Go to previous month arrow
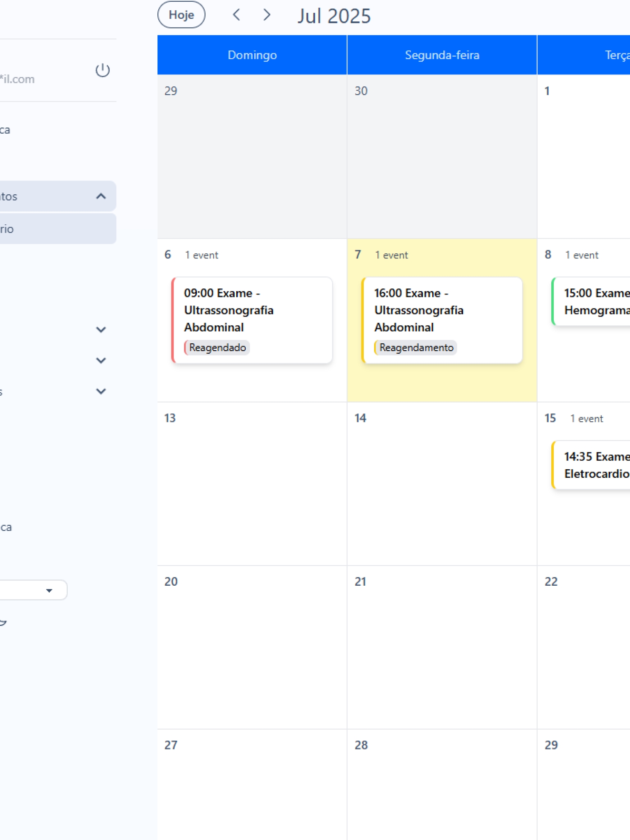Viewport: 630px width, 840px height. pos(236,15)
